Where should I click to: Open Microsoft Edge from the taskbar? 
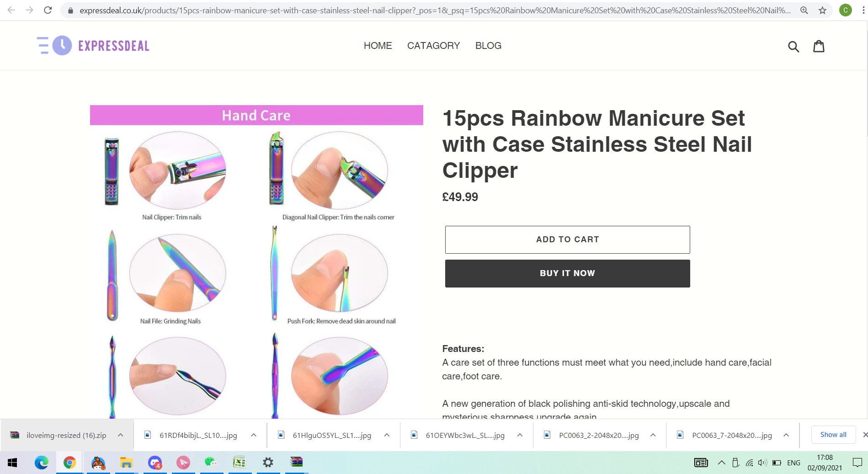tap(41, 463)
